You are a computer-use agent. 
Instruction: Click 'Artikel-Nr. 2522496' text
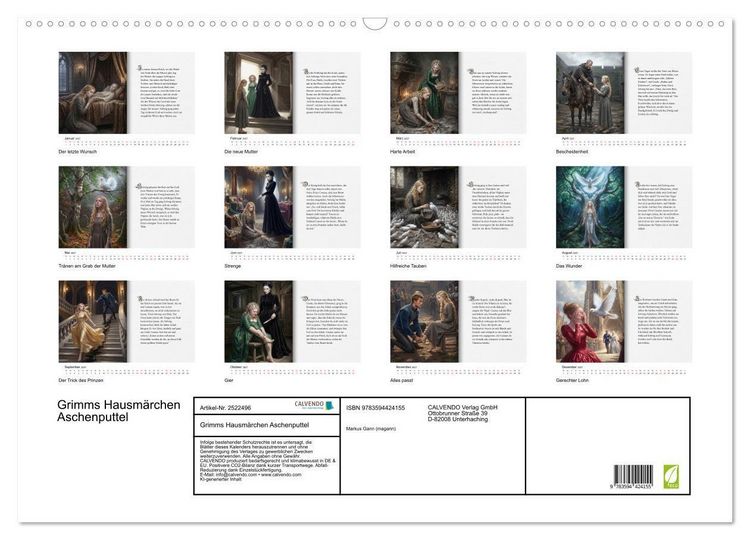pyautogui.click(x=225, y=408)
